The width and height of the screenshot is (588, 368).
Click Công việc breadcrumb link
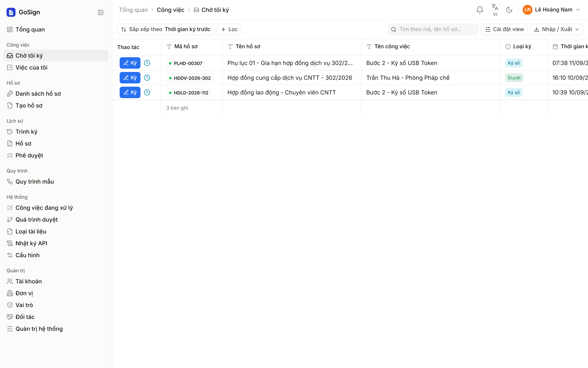[x=170, y=10]
